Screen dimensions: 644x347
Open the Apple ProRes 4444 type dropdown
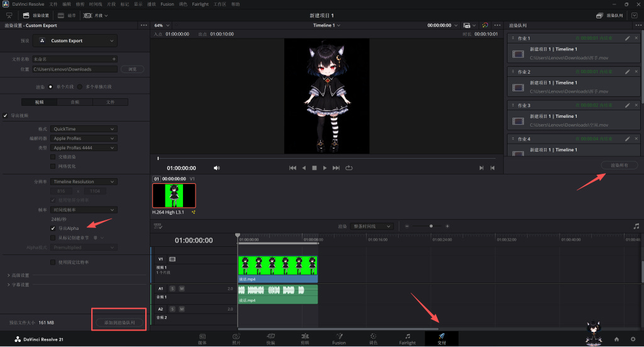pos(84,147)
